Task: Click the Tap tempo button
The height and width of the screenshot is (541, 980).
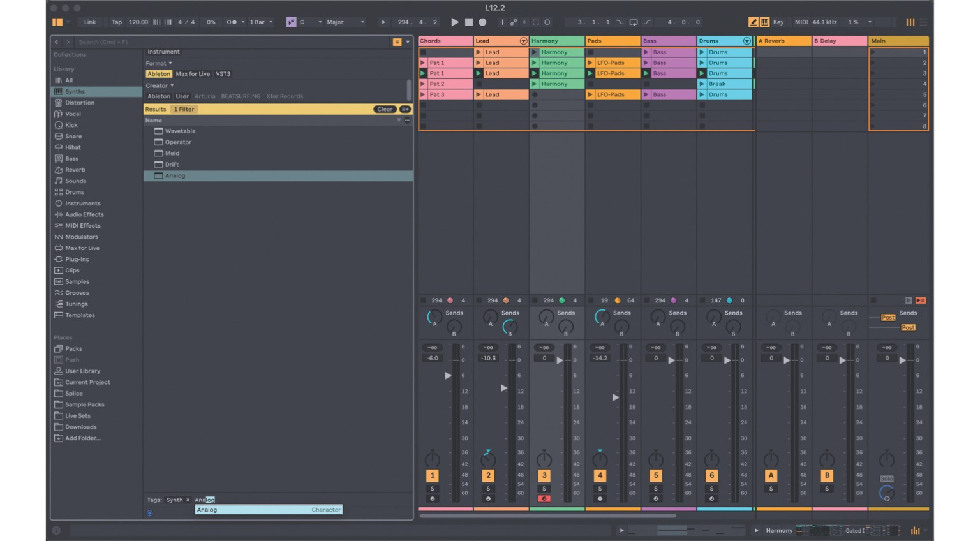Action: 117,22
